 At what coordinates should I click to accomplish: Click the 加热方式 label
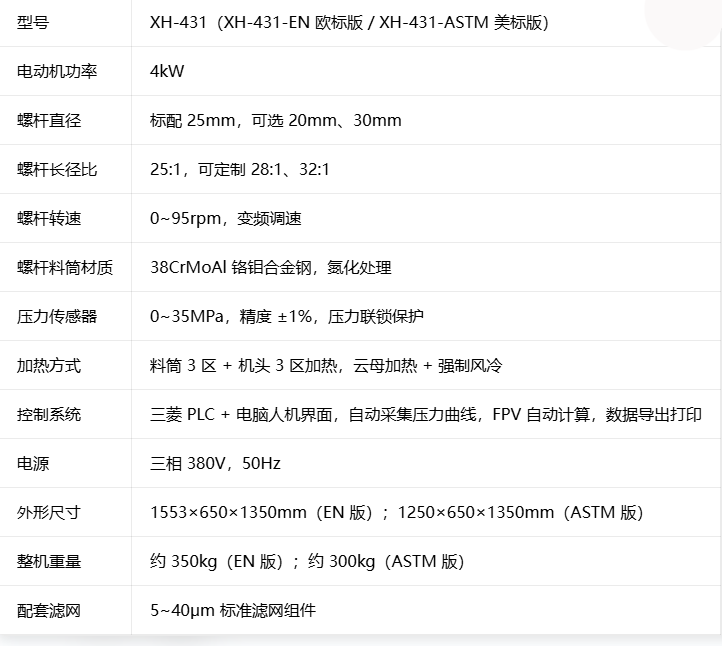pos(49,366)
